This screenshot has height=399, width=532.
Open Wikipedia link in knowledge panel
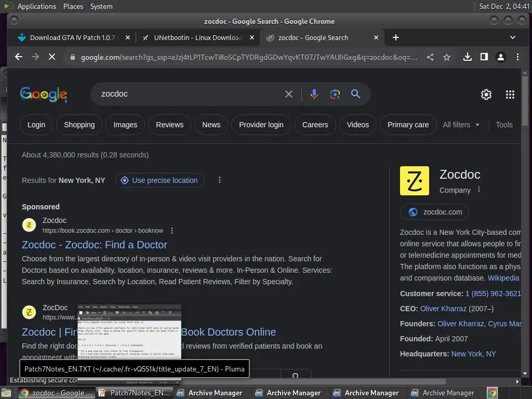click(x=503, y=278)
